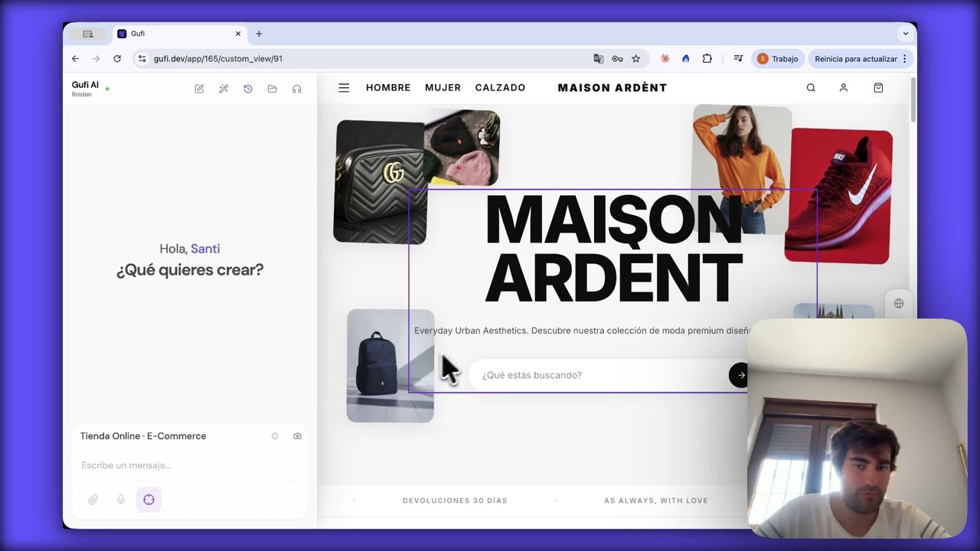The image size is (980, 551).
Task: Bookmark this page with the star icon
Action: tap(635, 59)
